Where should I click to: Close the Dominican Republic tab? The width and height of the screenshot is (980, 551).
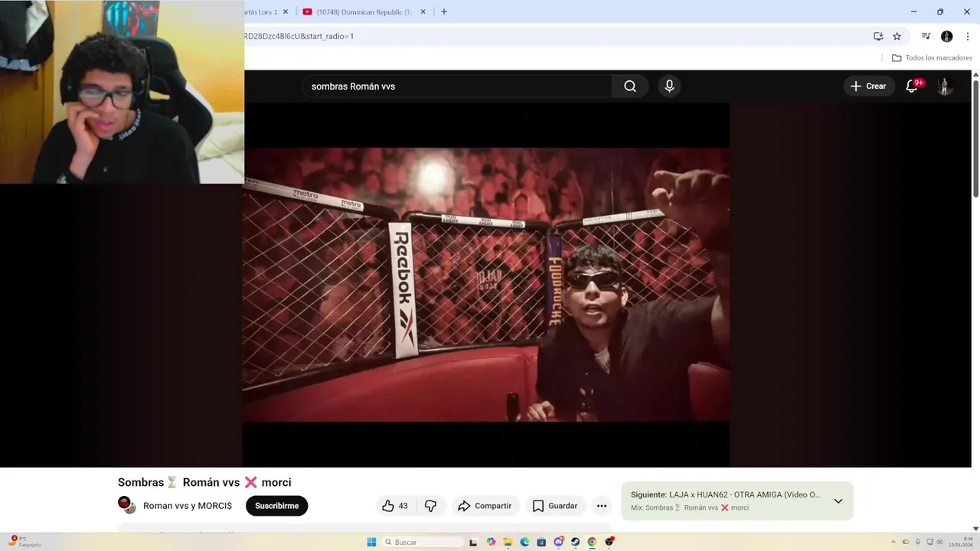coord(422,11)
